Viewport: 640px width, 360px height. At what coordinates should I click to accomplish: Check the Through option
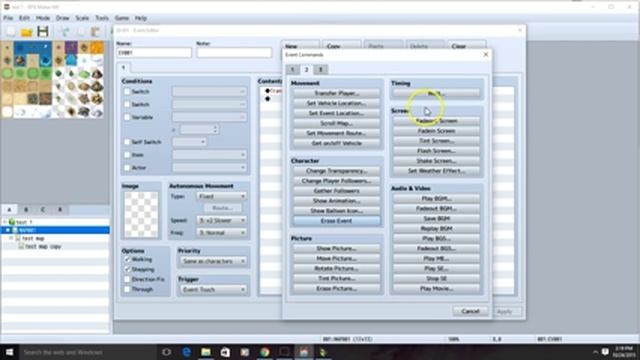pyautogui.click(x=127, y=289)
